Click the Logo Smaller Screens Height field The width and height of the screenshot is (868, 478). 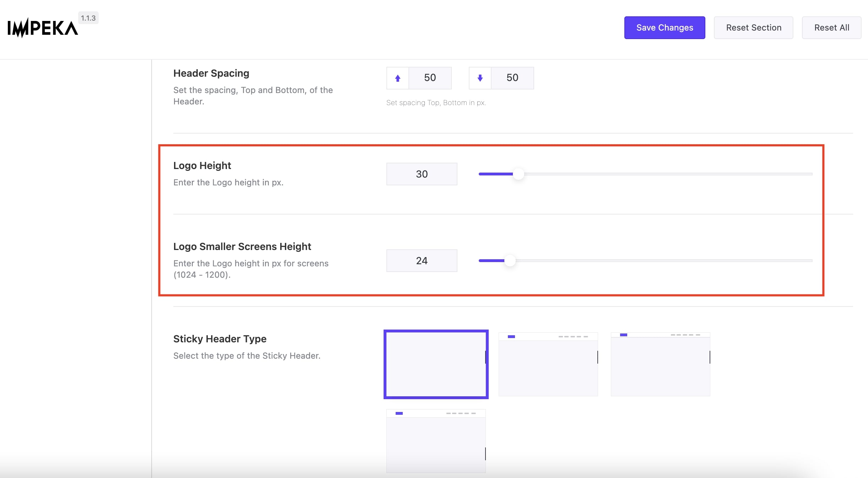point(422,261)
